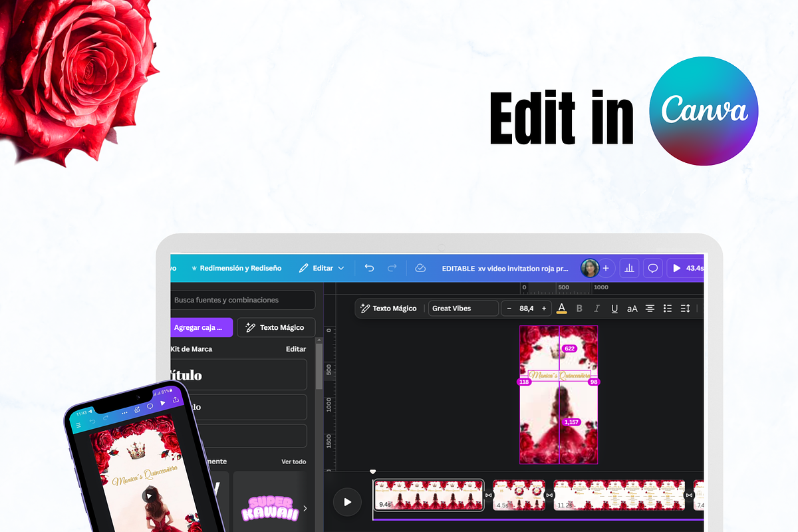Open the comment bubble on the phone app

pos(150,406)
